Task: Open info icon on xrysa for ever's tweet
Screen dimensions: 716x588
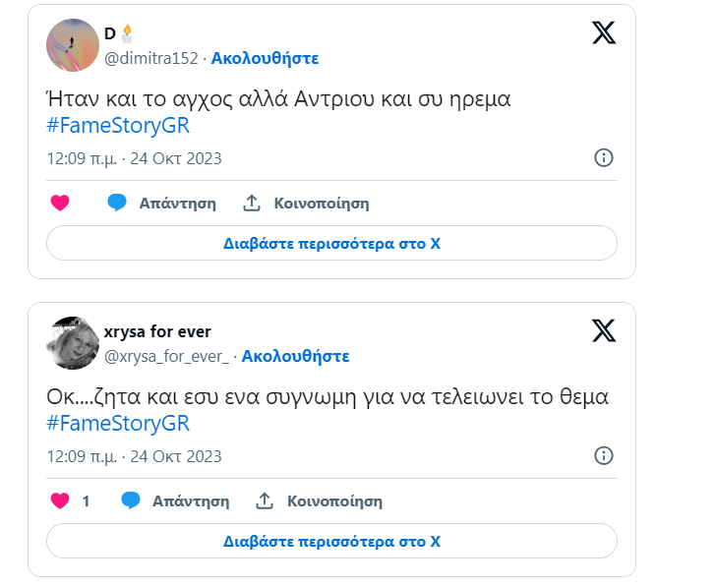Action: point(604,455)
